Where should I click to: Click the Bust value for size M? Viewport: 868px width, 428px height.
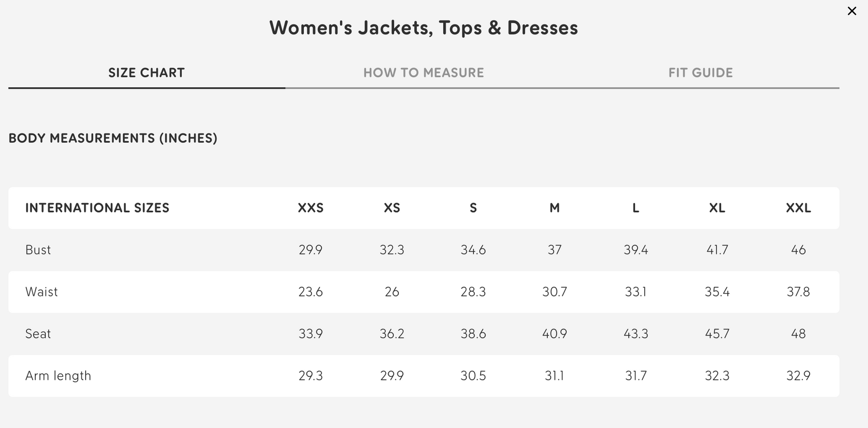555,250
